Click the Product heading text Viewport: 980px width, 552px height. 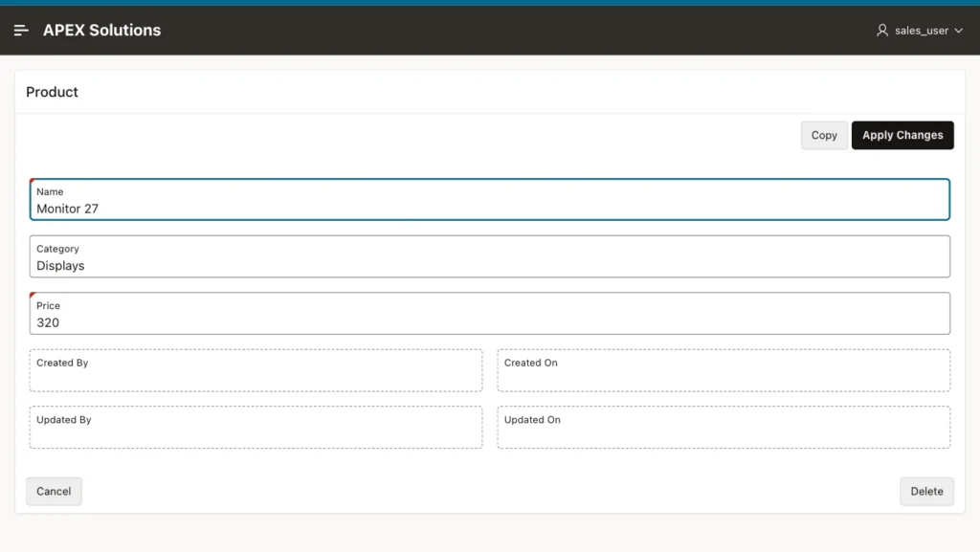click(52, 92)
